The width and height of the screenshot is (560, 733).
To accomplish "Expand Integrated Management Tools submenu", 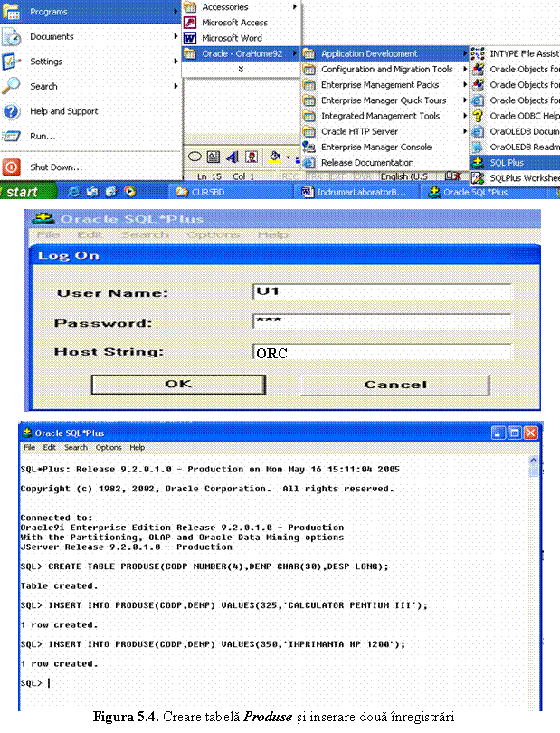I will pos(385,116).
